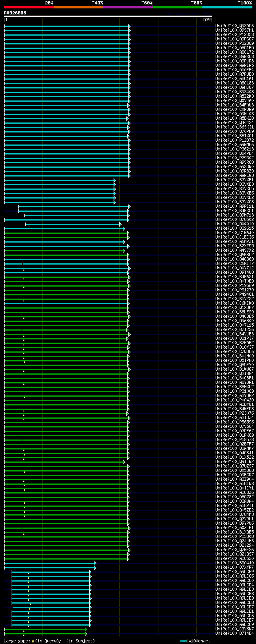Open UniRef100_P0A420 entry

pos(234,400)
